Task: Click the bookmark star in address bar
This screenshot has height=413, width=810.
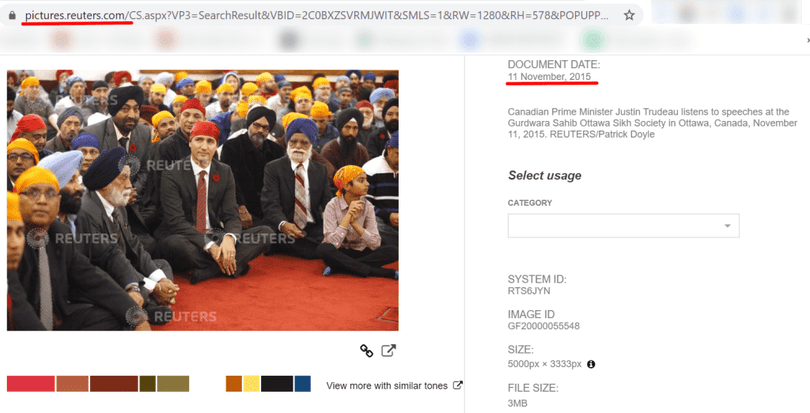Action: coord(629,16)
